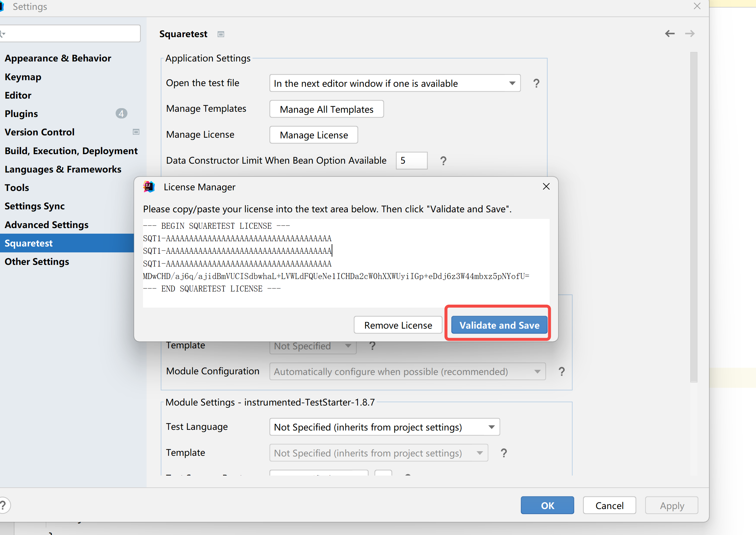Click the forward arrow in Squaretest settings
The width and height of the screenshot is (756, 535).
point(690,34)
